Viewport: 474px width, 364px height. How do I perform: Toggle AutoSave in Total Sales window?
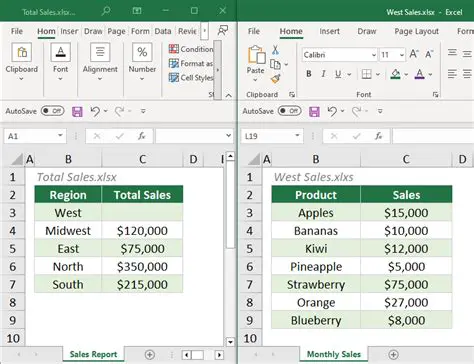pyautogui.click(x=53, y=111)
